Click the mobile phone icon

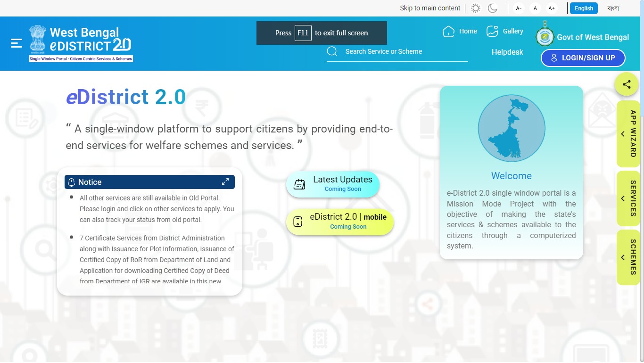pyautogui.click(x=298, y=222)
